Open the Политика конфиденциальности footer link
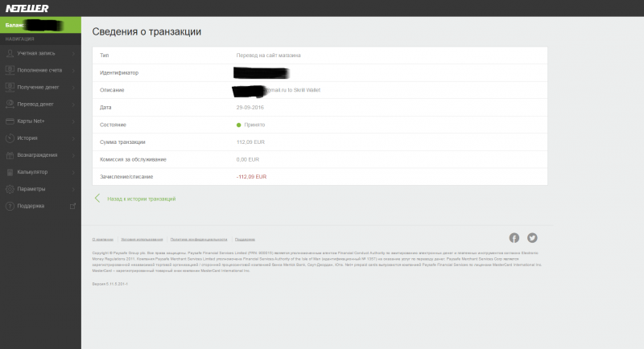 (x=198, y=240)
